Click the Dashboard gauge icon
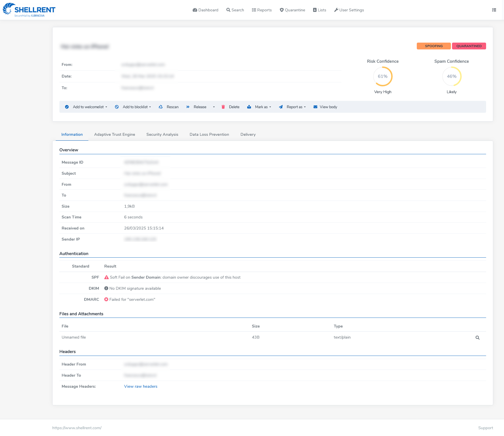Image resolution: width=504 pixels, height=436 pixels. click(195, 10)
